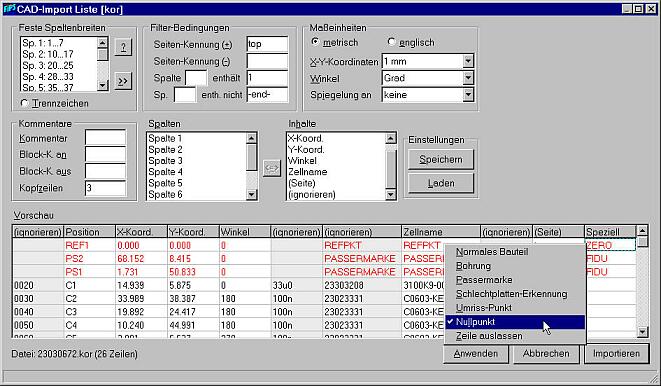
Task: Click the '44.991' Y-coordinate cell
Action: (x=193, y=325)
